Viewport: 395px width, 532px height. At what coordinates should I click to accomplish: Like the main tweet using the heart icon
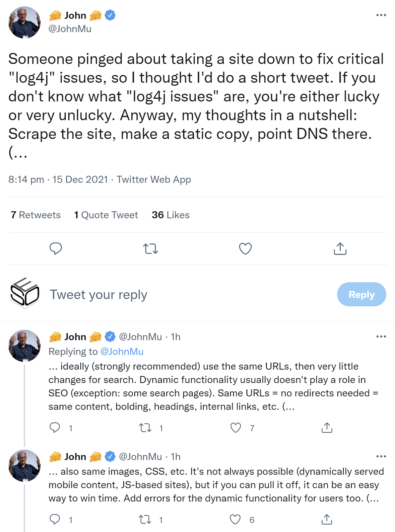(245, 249)
